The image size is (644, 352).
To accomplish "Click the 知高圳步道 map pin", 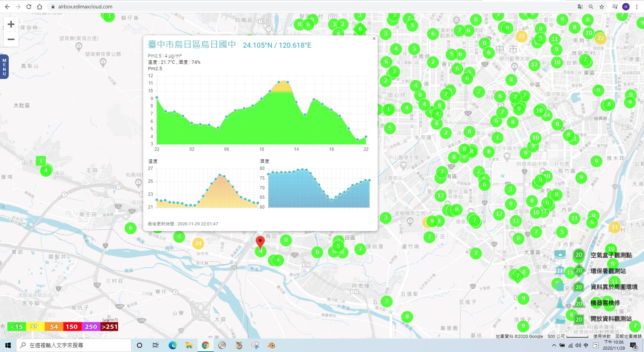I will tap(138, 183).
